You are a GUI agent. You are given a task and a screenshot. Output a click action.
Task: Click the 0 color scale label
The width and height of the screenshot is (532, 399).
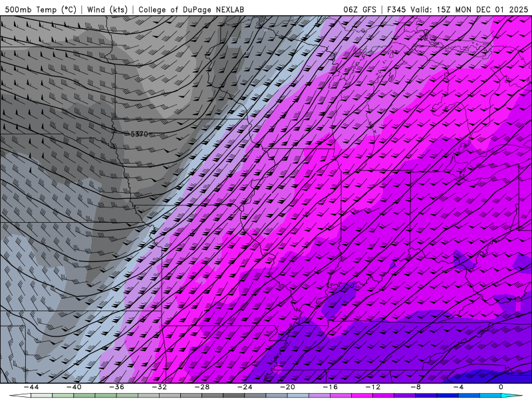(501, 387)
